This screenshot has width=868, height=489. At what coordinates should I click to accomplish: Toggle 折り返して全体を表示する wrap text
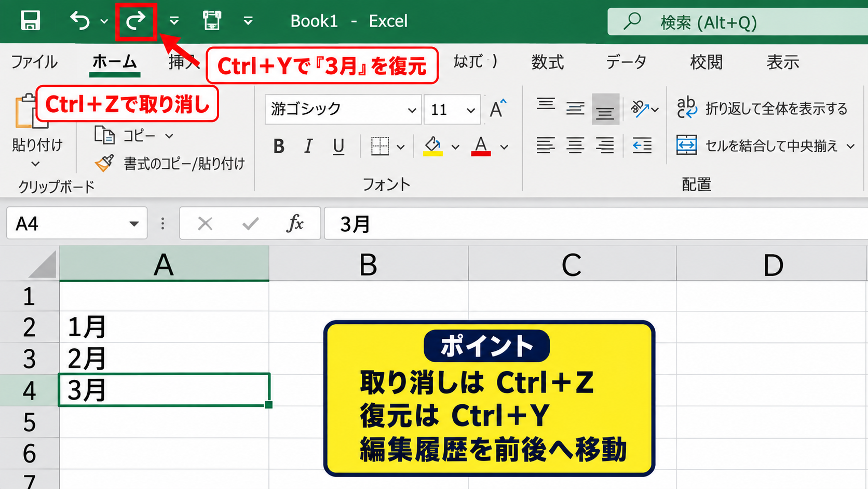click(762, 108)
